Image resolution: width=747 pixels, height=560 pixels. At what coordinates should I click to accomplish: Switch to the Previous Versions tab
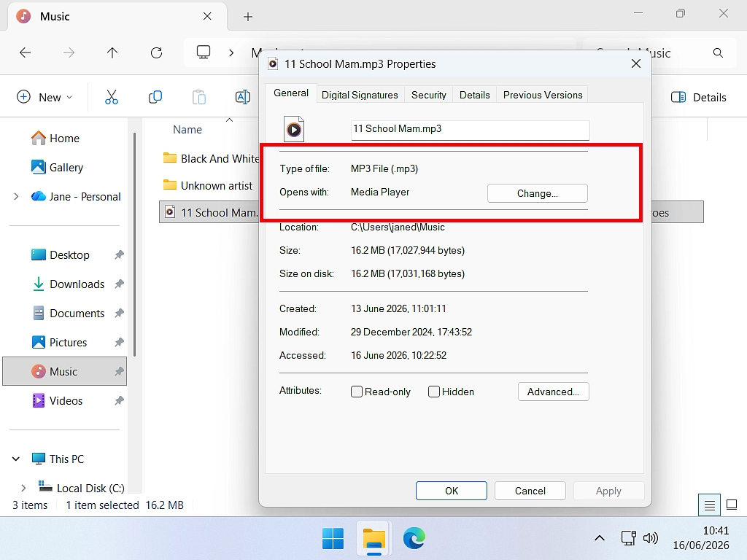pos(543,95)
